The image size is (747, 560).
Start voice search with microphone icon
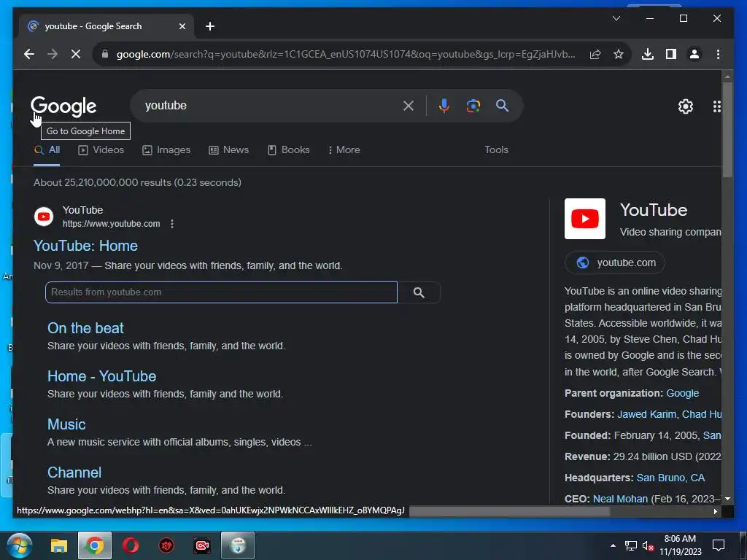[x=444, y=106]
